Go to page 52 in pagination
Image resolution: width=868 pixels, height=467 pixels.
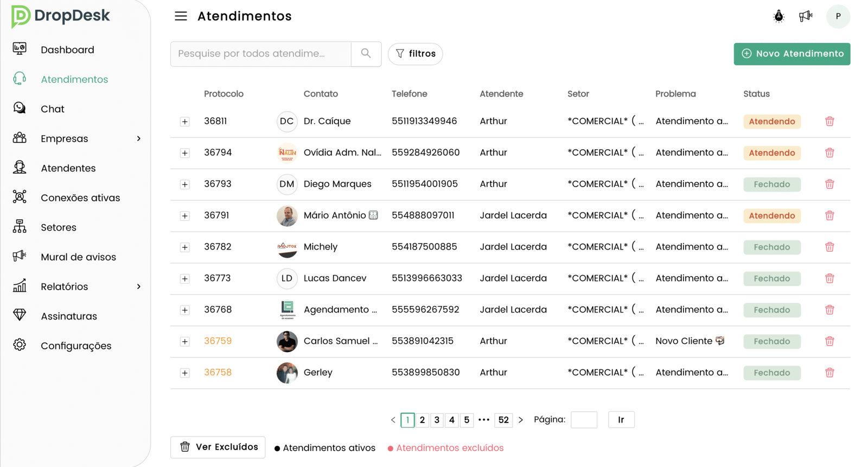[x=503, y=420]
